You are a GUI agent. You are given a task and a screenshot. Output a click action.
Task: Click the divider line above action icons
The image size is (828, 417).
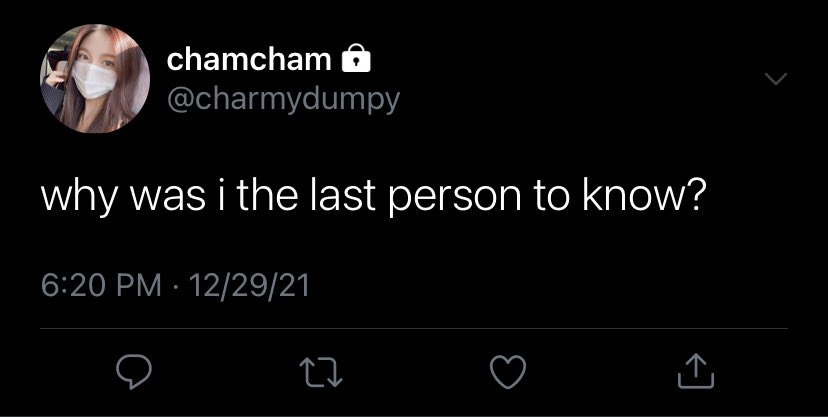(414, 328)
